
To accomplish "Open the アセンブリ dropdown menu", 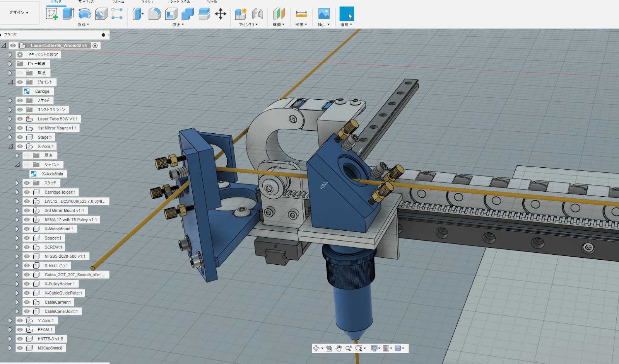I will coord(248,25).
